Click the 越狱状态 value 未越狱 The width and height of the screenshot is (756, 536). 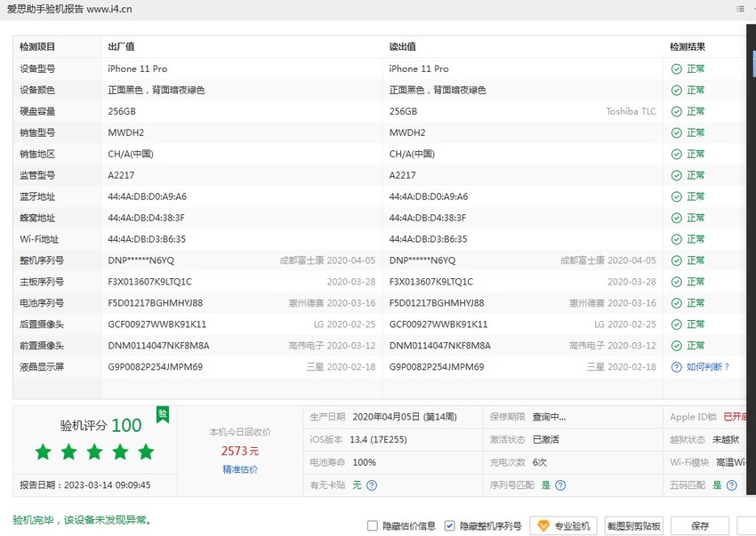[726, 440]
